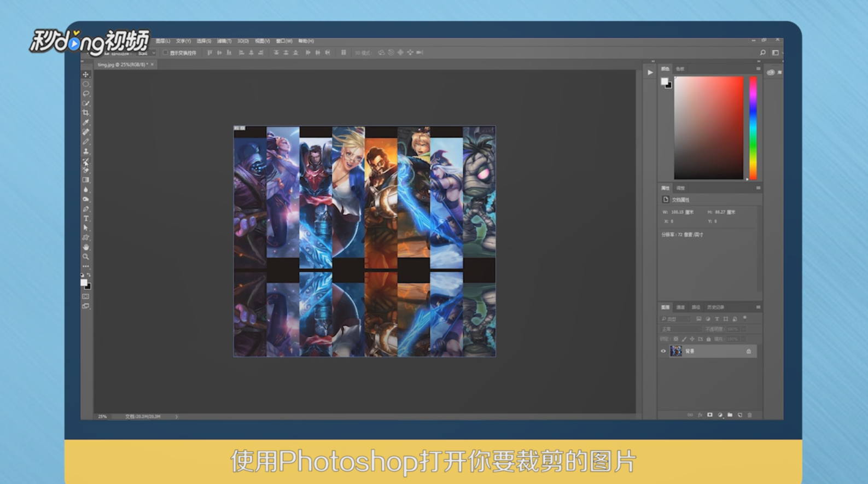The width and height of the screenshot is (868, 484).
Task: Click the red color picker field
Action: click(709, 128)
